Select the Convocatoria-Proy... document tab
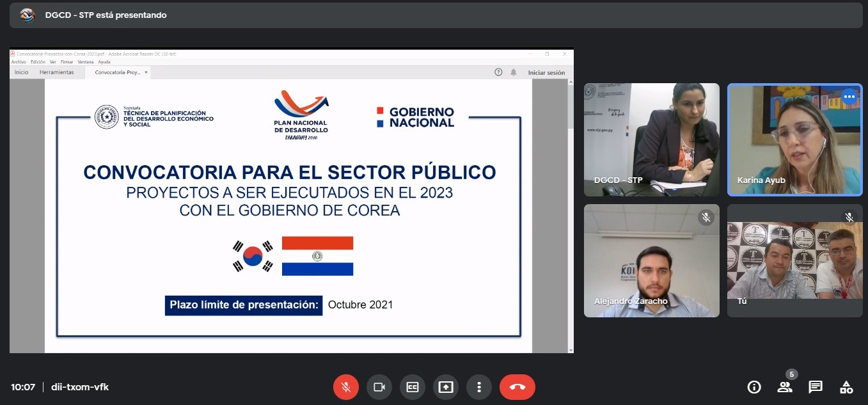This screenshot has height=405, width=868. click(117, 72)
